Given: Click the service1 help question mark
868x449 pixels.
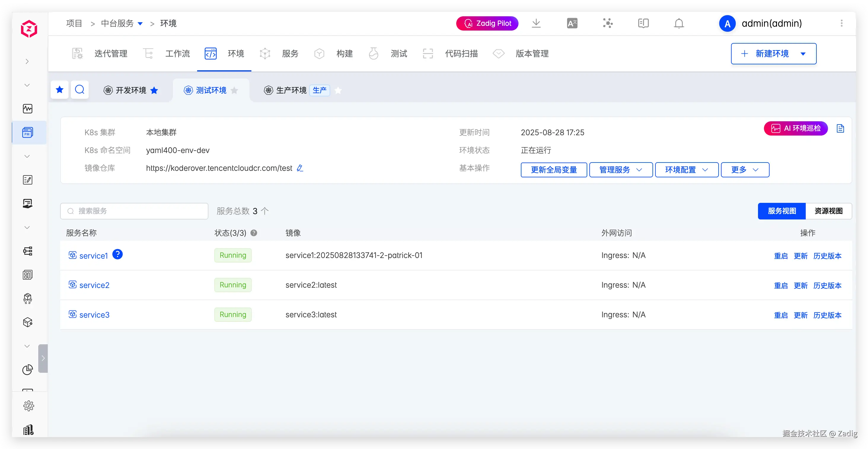Looking at the screenshot, I should click(117, 254).
